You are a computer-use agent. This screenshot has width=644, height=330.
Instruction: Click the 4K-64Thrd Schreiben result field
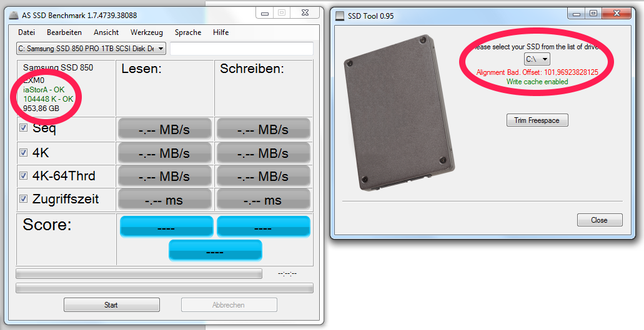pos(263,177)
